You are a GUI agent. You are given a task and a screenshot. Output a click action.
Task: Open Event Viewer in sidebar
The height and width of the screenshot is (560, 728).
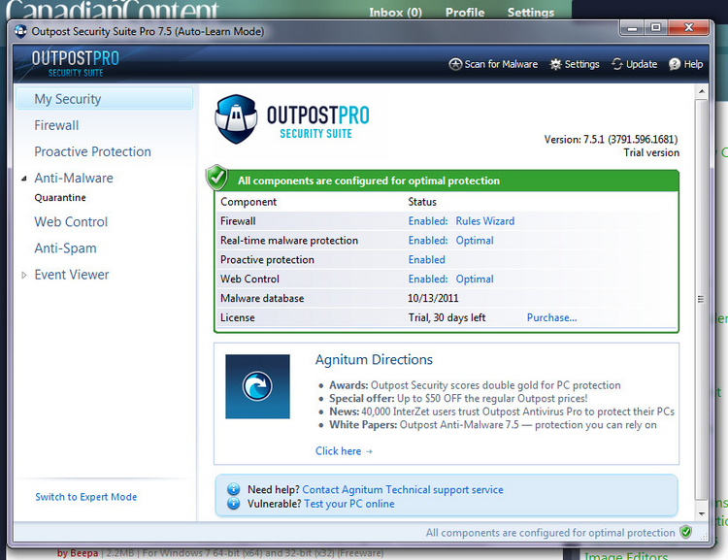(x=72, y=275)
